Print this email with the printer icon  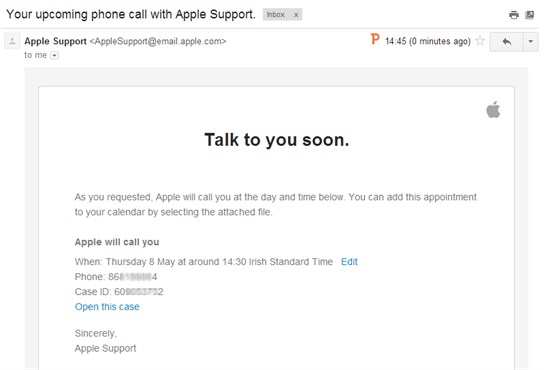[514, 15]
